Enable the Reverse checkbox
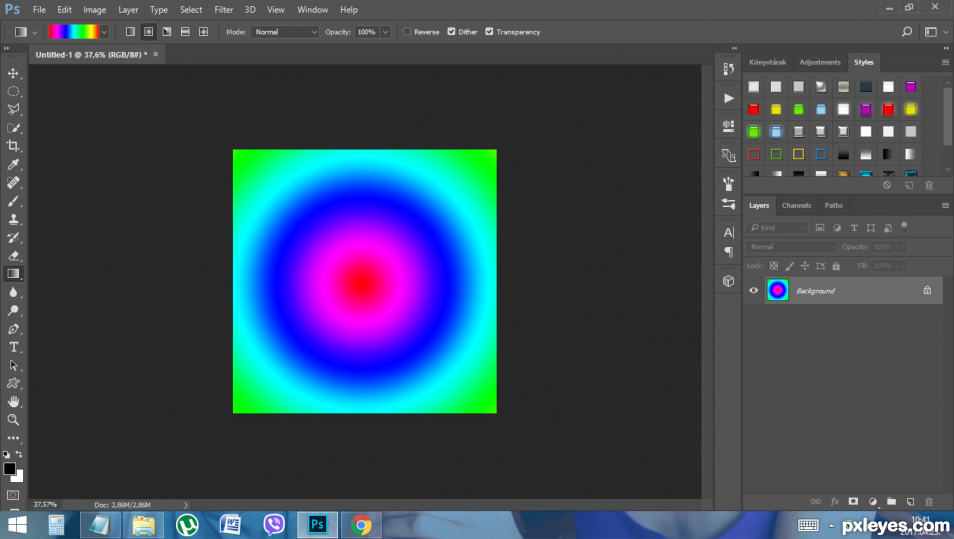Image resolution: width=954 pixels, height=539 pixels. pyautogui.click(x=407, y=32)
